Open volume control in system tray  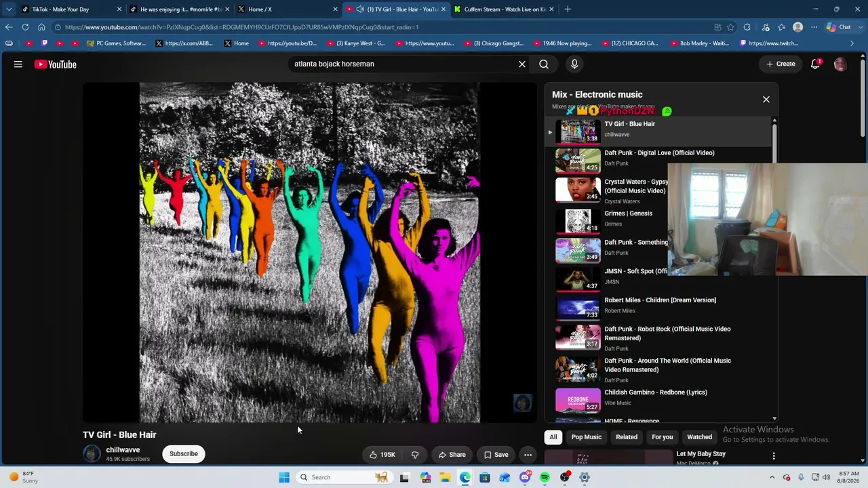click(827, 477)
